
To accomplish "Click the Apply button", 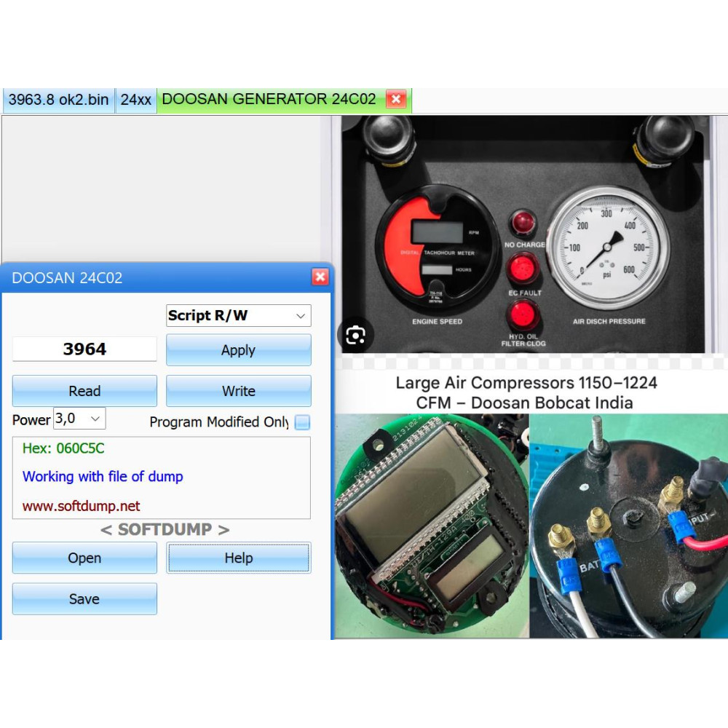I will coord(239,349).
